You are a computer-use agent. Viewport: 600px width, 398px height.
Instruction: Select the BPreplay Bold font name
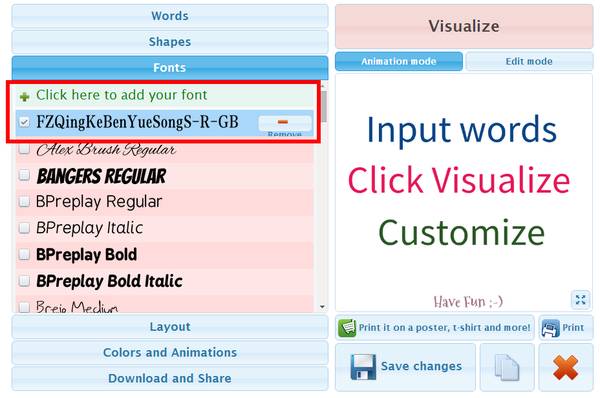86,254
